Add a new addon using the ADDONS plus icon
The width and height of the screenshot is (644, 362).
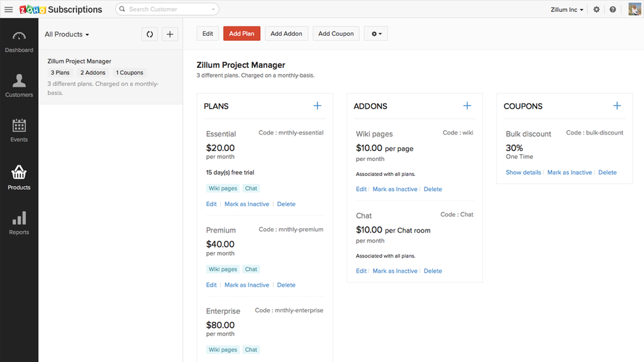pyautogui.click(x=467, y=106)
